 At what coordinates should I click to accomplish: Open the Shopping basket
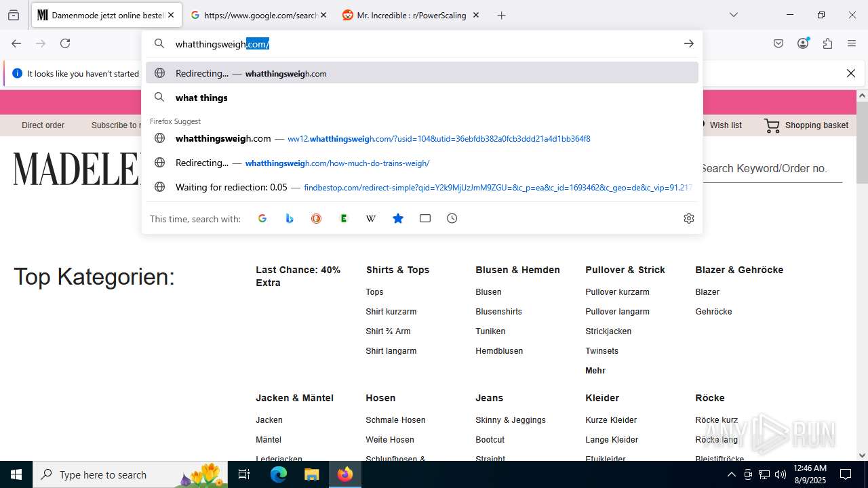(x=806, y=125)
